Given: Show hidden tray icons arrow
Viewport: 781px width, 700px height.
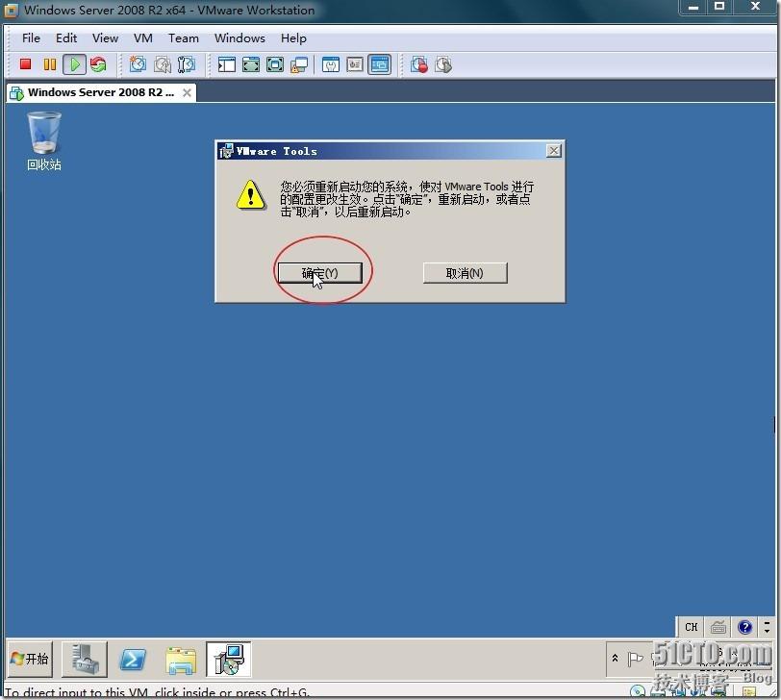Looking at the screenshot, I should click(616, 659).
